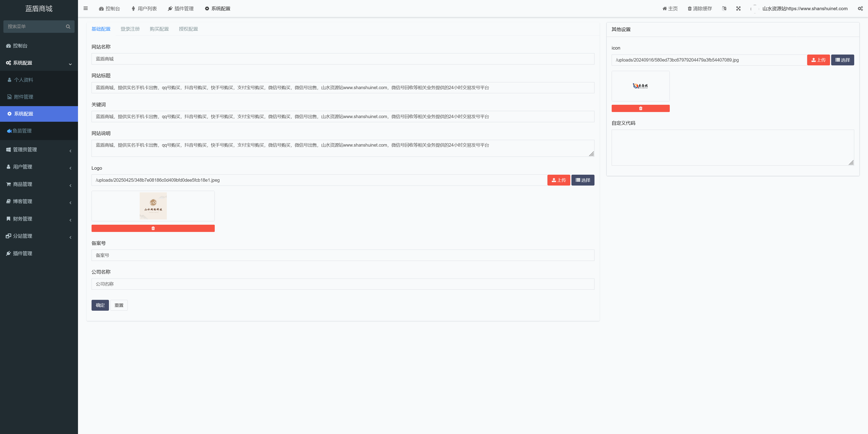The width and height of the screenshot is (868, 434).
Task: Expand the 商品管理 sidebar submenu
Action: [70, 186]
